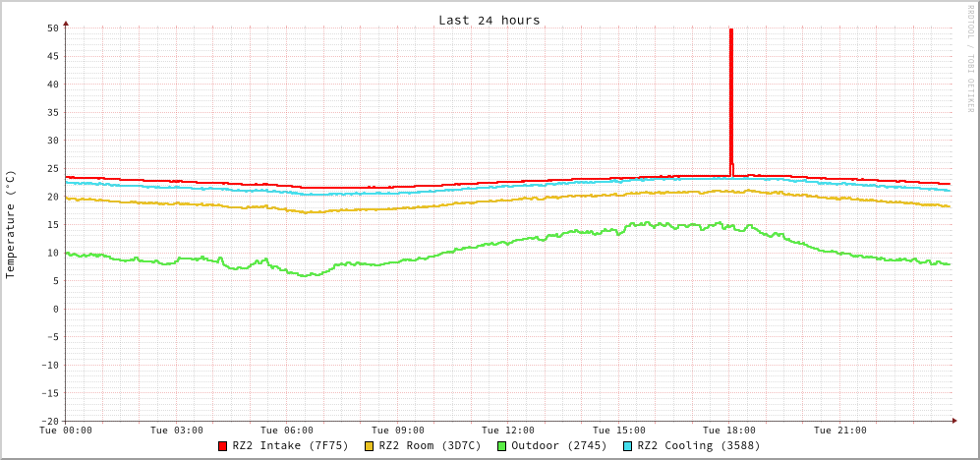Click the yellow RZ2 Room legend swatch
The width and height of the screenshot is (980, 460).
tap(370, 446)
